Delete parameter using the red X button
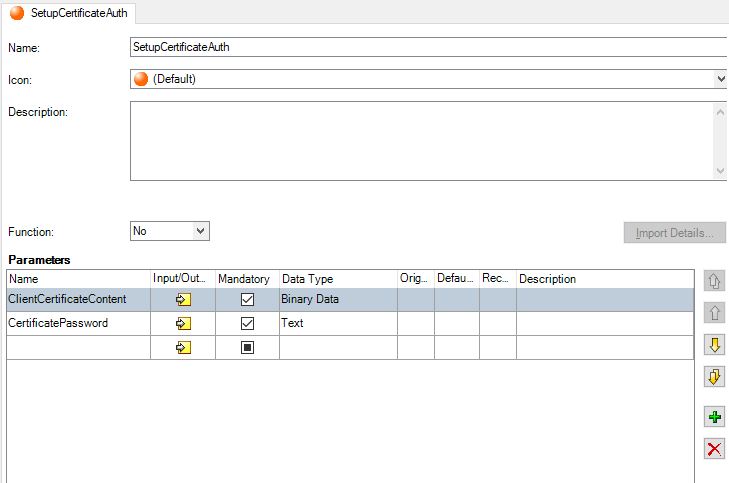The image size is (729, 483). pos(714,448)
